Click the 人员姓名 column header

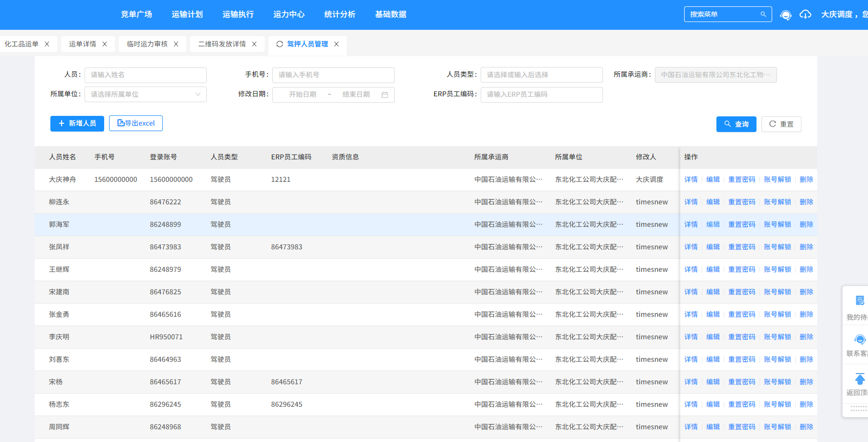point(63,157)
